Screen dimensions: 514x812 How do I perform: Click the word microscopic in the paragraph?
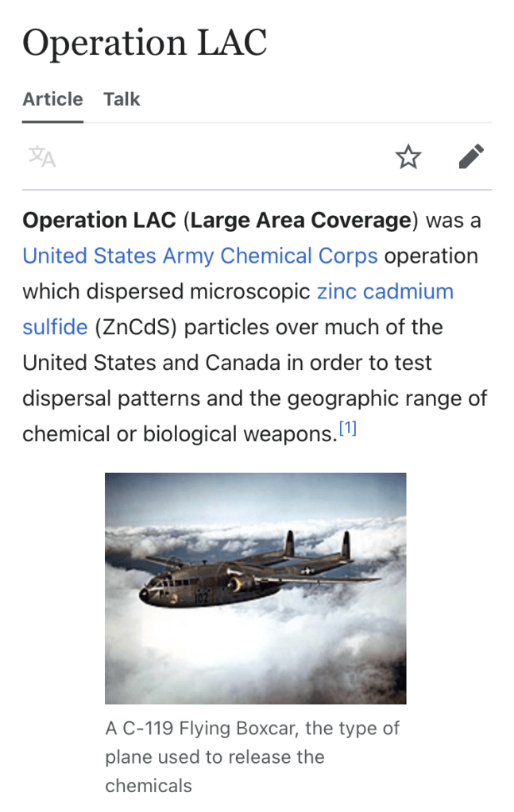coord(249,291)
